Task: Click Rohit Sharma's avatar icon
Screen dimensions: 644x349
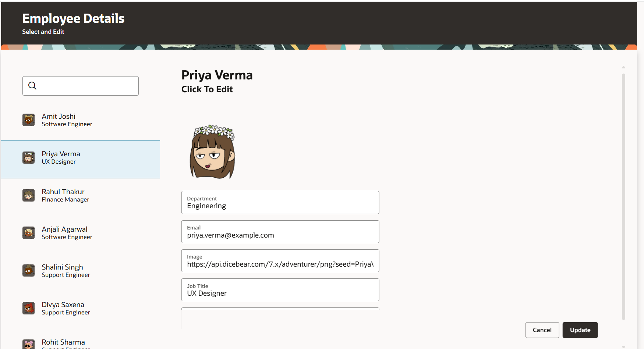Action: pyautogui.click(x=28, y=344)
